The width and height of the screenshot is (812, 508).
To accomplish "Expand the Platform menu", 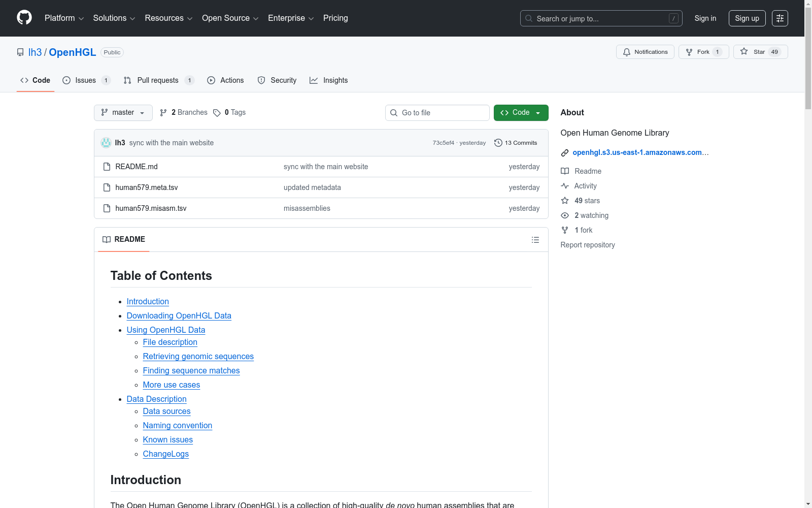I will (x=64, y=18).
